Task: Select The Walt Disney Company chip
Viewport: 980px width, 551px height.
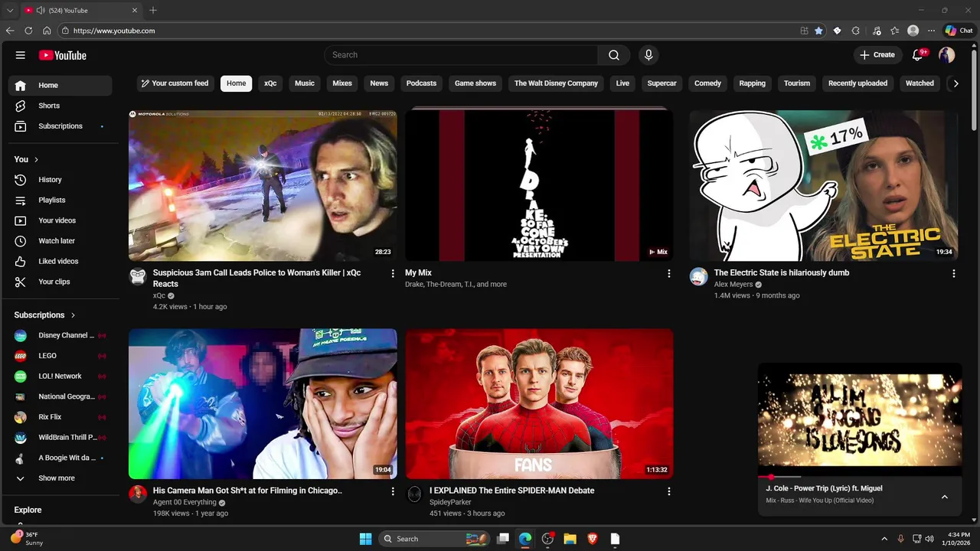Action: 556,83
